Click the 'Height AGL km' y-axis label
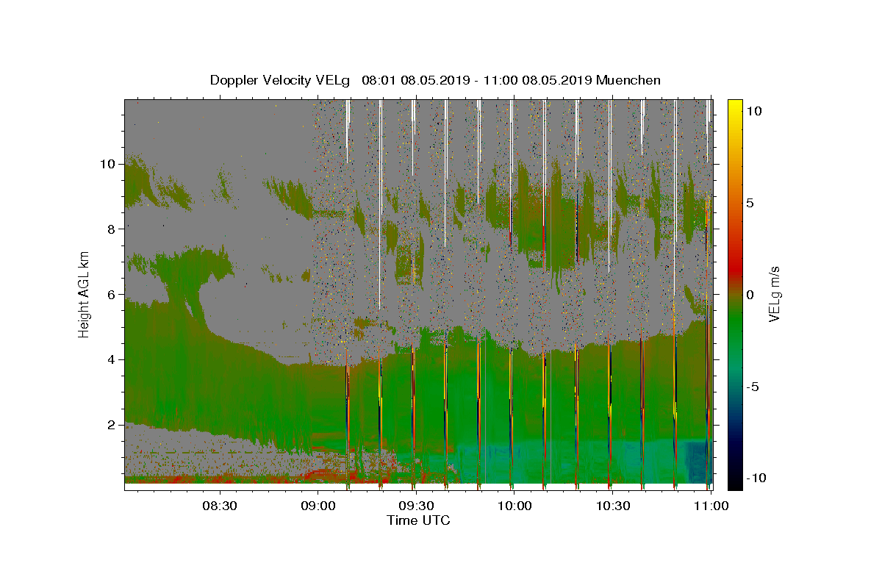Screen dimensions: 882x588 coord(85,294)
